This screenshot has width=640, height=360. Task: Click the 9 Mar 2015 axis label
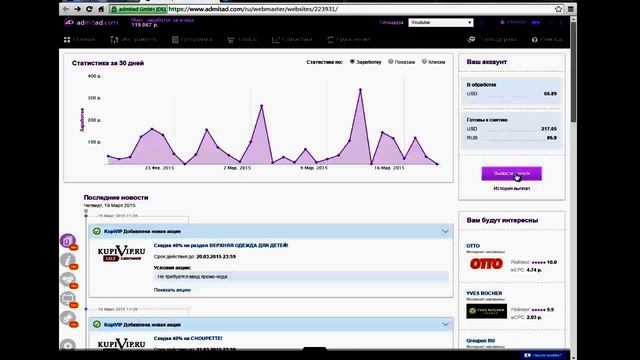313,168
